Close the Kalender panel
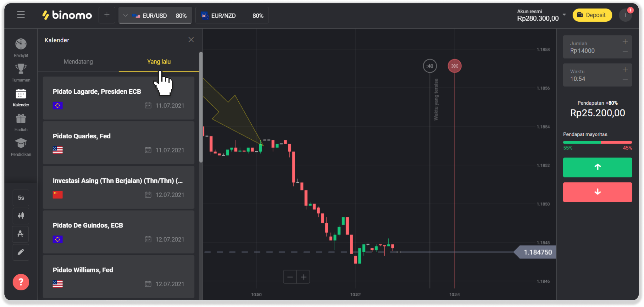644x307 pixels. point(191,40)
